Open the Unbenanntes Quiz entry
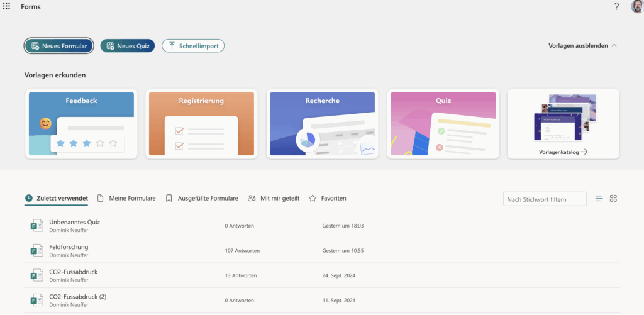644x315 pixels. [x=74, y=222]
